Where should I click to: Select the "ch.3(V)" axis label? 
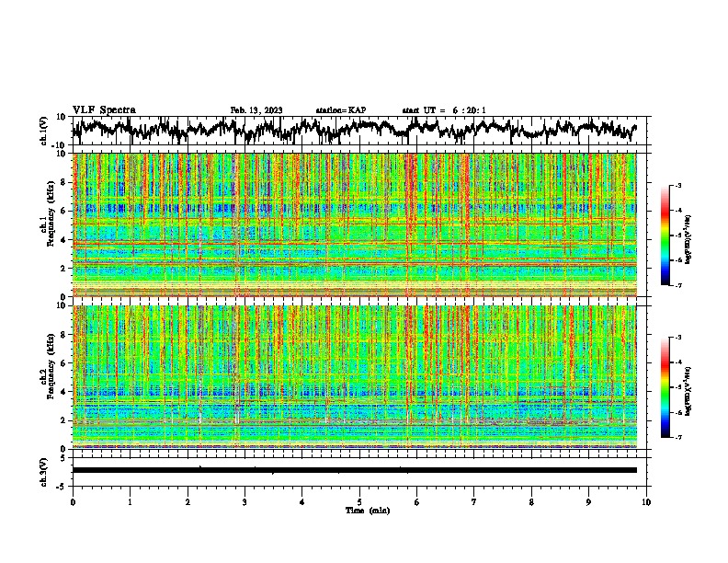pos(44,472)
